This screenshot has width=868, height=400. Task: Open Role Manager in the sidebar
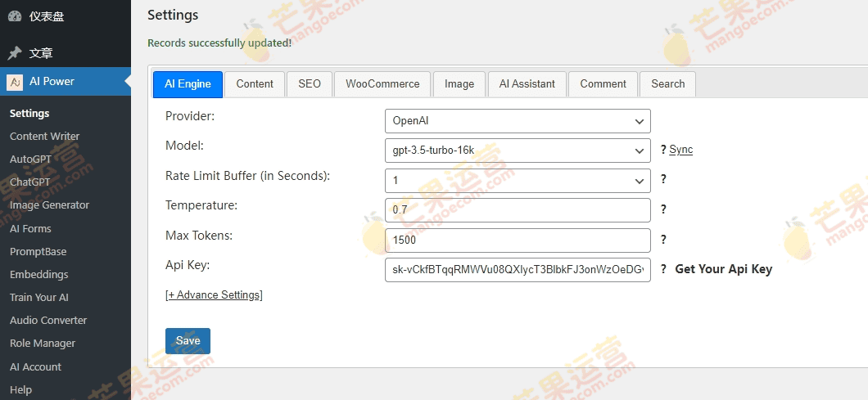42,344
